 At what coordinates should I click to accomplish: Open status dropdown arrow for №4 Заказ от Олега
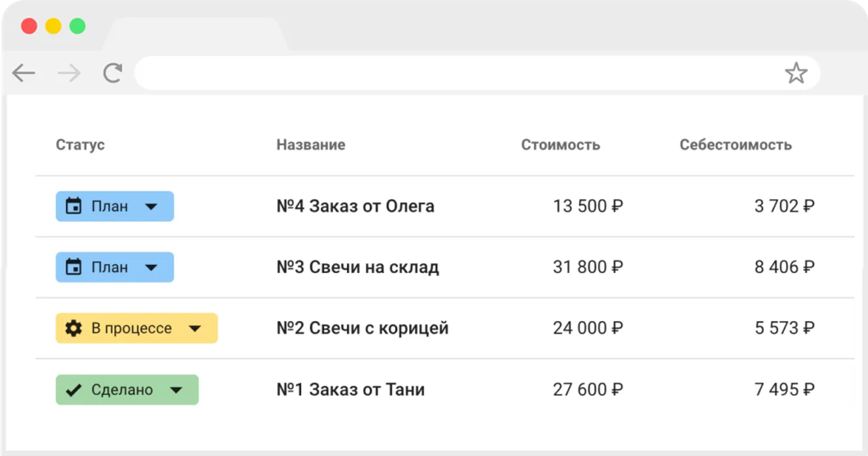151,207
